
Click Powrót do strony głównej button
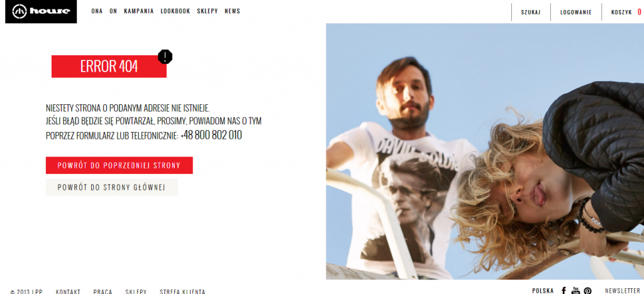pos(112,187)
